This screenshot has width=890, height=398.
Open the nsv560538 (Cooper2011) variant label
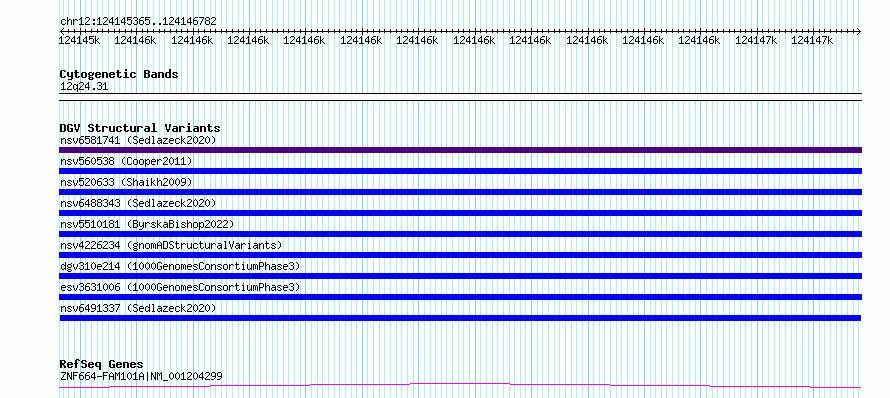coord(126,161)
